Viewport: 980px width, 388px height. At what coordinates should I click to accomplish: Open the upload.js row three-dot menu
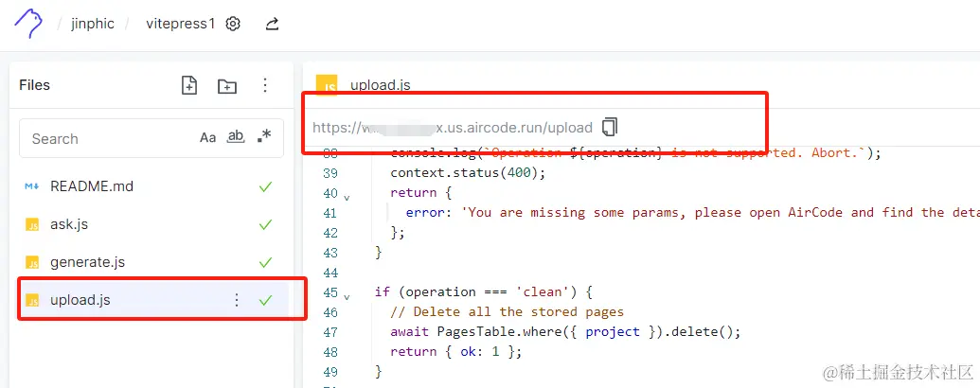coord(237,301)
